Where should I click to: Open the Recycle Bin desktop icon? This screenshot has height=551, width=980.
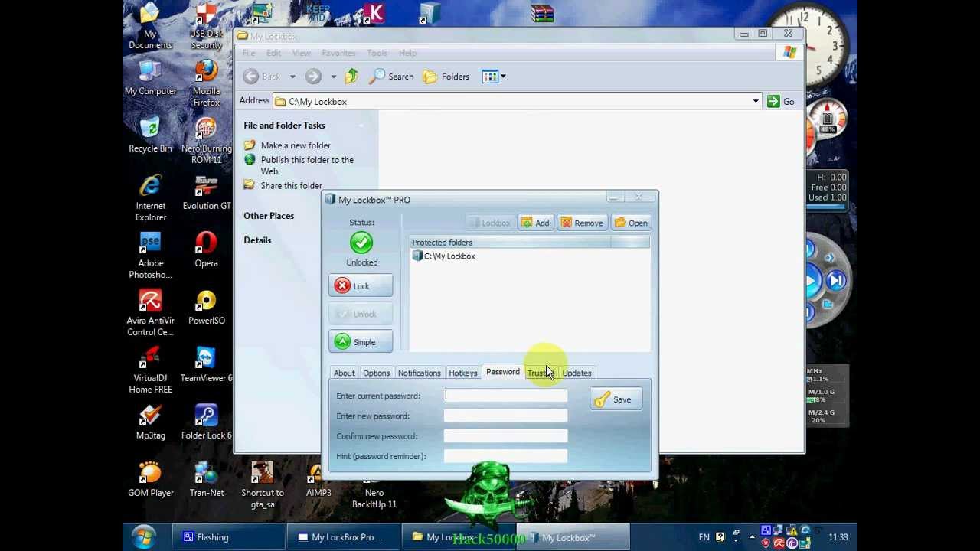[x=150, y=135]
